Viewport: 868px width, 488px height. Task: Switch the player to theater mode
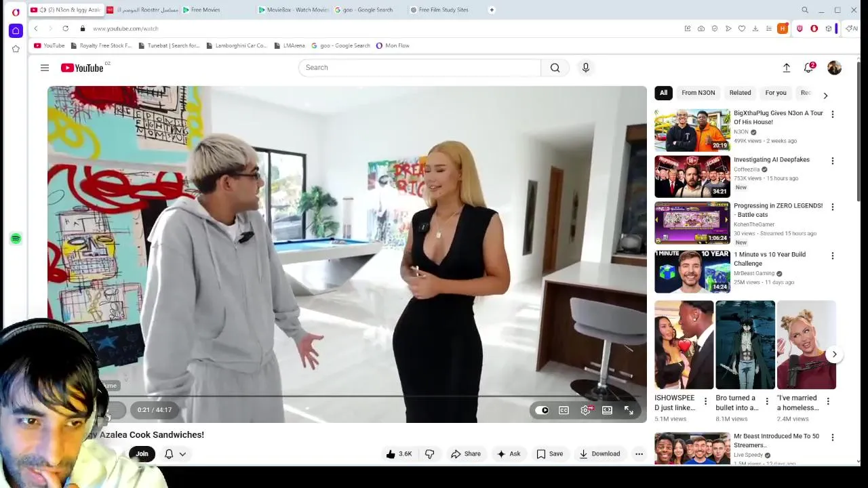tap(607, 410)
